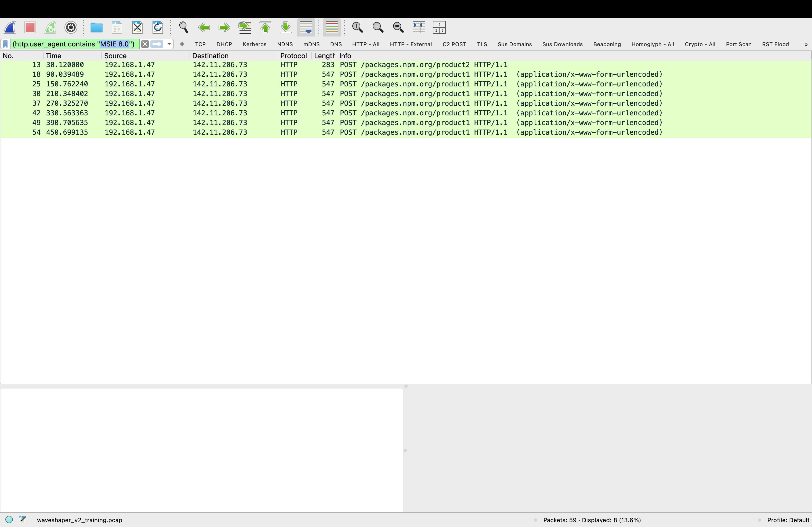Apply the Beaconing filter button

[607, 44]
